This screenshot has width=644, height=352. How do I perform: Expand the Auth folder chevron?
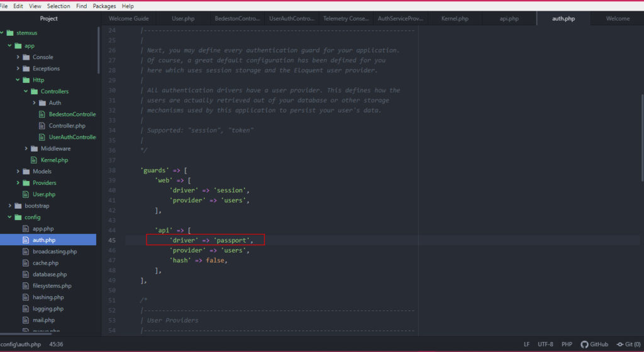(35, 103)
